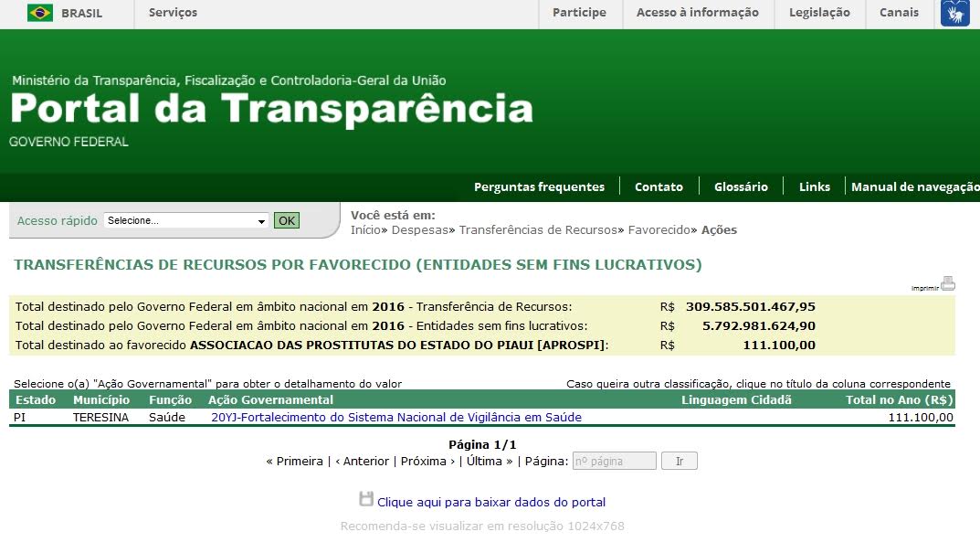Screen dimensions: 980x553
Task: Open Perguntas frequentes
Action: click(540, 186)
